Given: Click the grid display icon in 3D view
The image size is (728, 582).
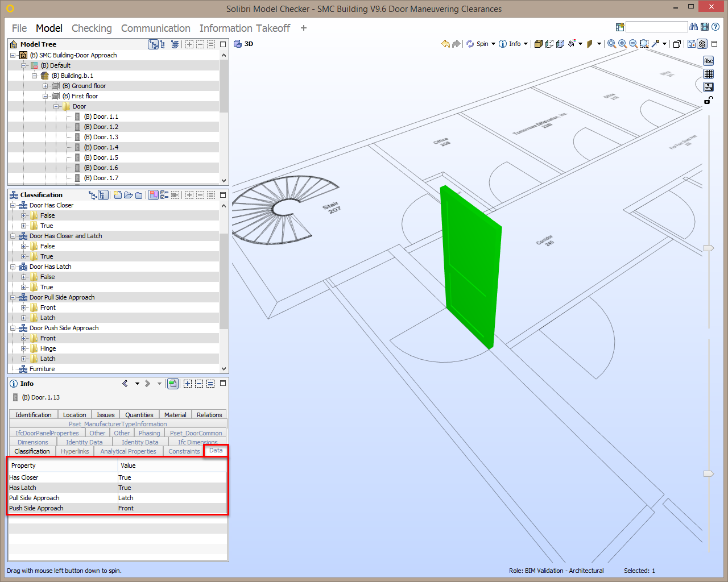Looking at the screenshot, I should pyautogui.click(x=708, y=74).
